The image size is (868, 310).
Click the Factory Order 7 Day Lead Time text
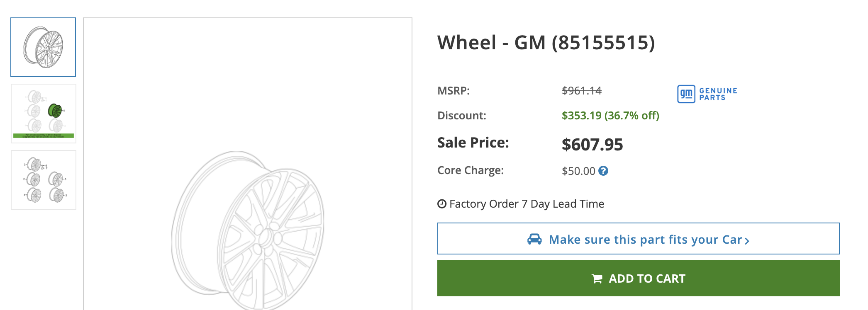526,204
